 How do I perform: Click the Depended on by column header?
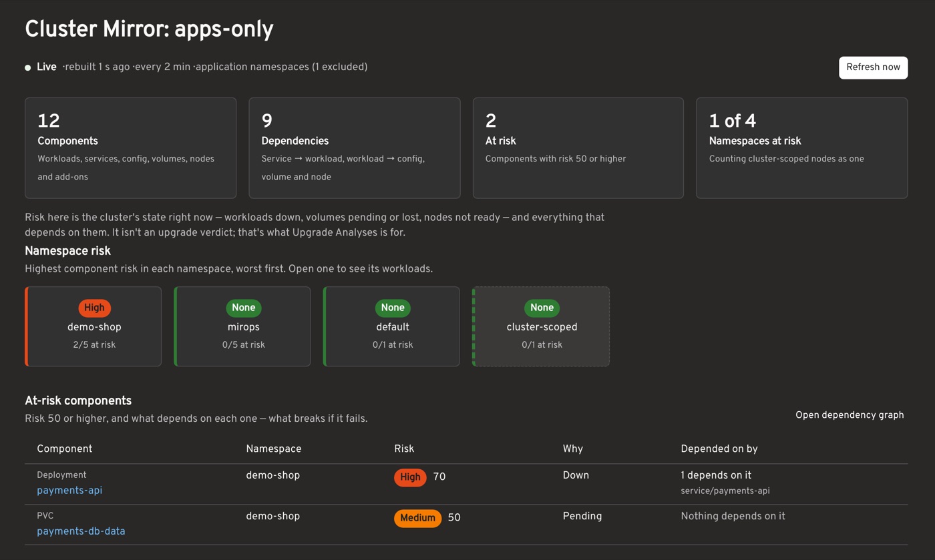[719, 449]
